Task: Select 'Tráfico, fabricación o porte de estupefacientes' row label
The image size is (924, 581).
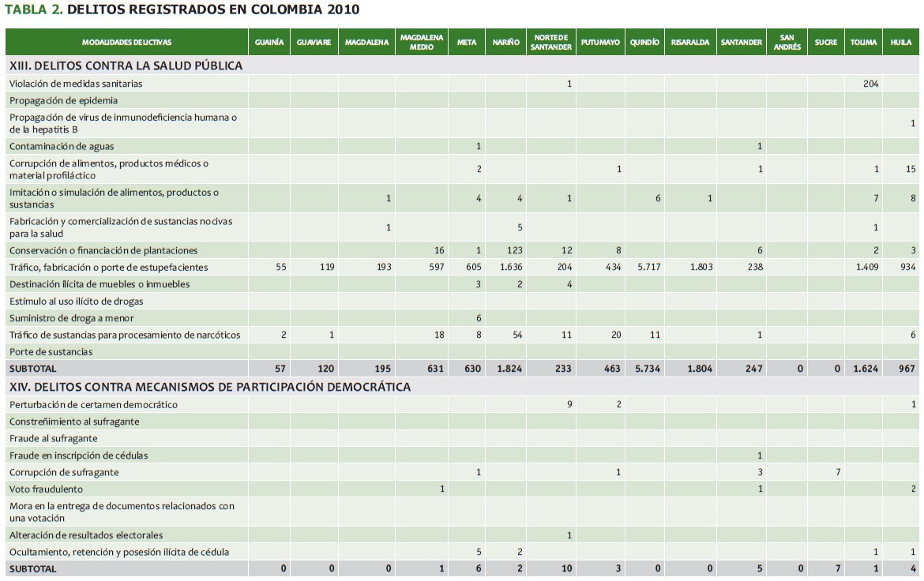Action: click(108, 268)
